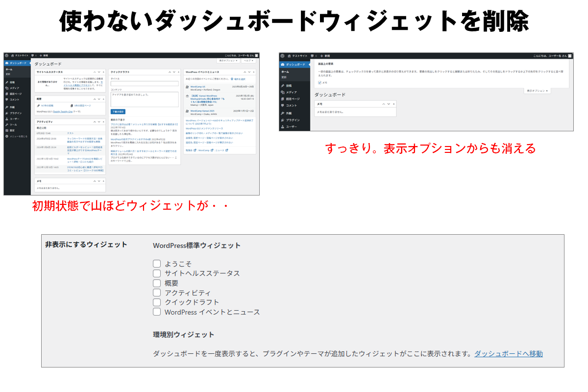Screen dimensions: 588x392
Task: Toggle クイックドラフト widget panel arrow
Action: click(179, 72)
